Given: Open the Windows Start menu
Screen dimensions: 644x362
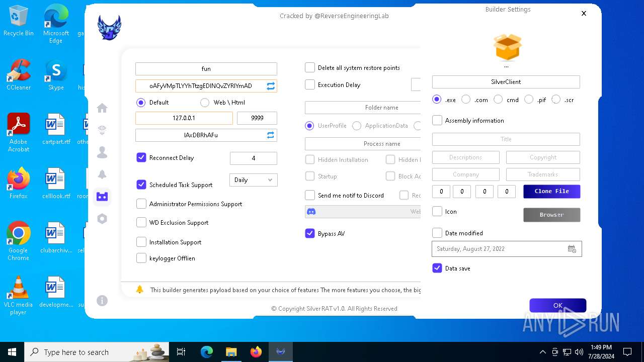Looking at the screenshot, I should tap(12, 352).
